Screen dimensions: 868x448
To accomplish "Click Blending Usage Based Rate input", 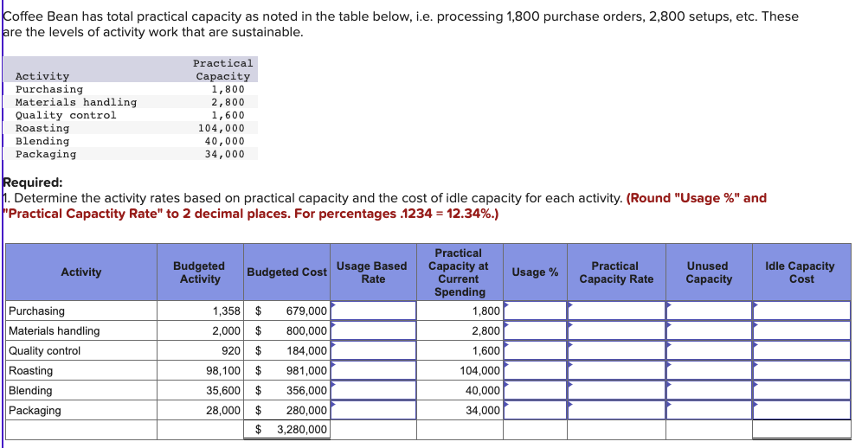I will (373, 390).
